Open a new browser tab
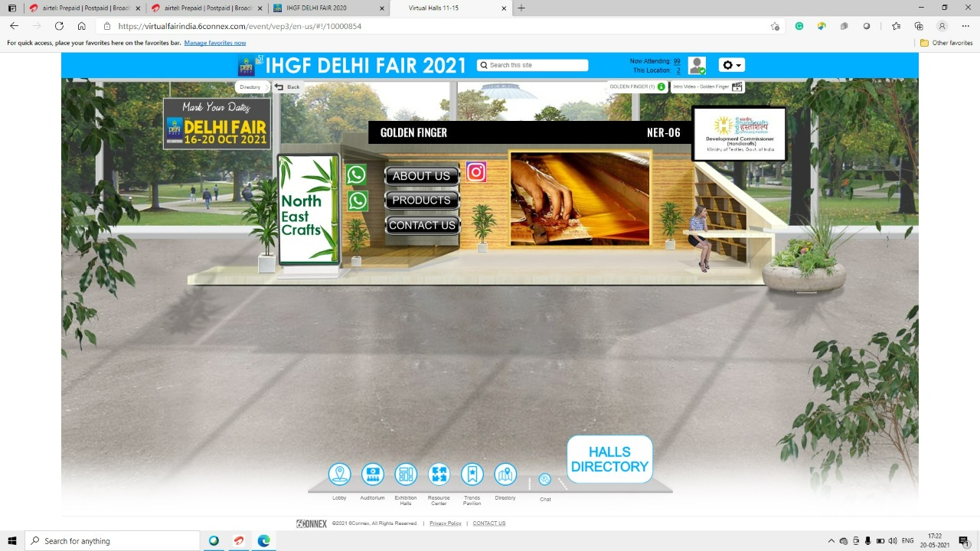Image resolution: width=980 pixels, height=551 pixels. point(521,8)
